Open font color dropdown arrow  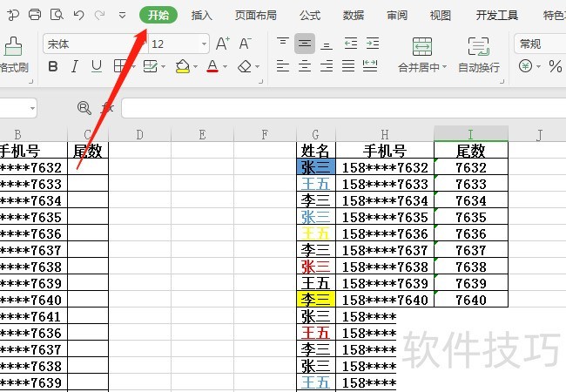pos(225,67)
